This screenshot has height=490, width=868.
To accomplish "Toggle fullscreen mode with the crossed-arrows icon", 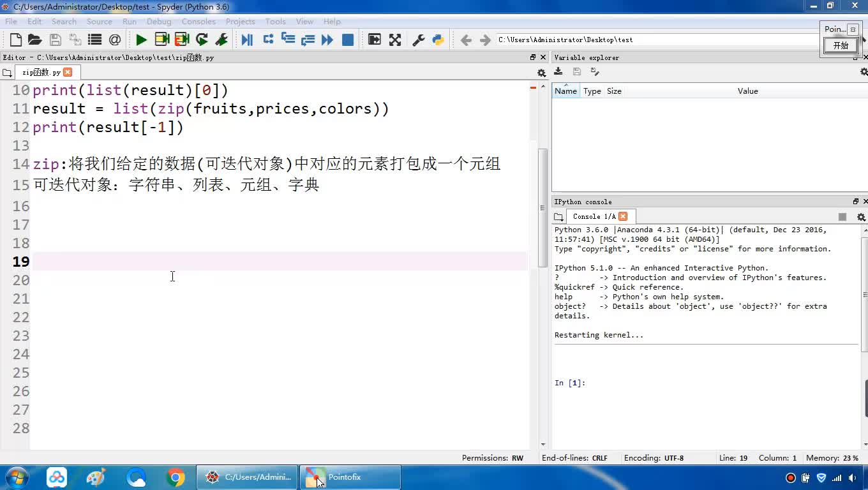I will (395, 40).
